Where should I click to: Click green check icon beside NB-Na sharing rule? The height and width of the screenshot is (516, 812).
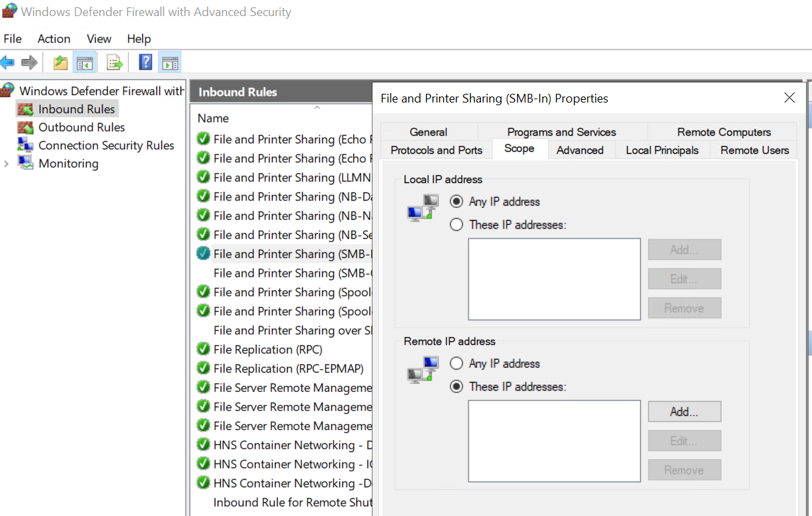click(203, 215)
